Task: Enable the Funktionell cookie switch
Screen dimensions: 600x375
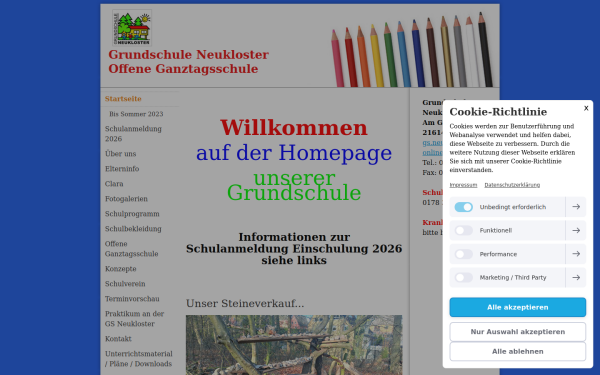Action: (x=463, y=230)
